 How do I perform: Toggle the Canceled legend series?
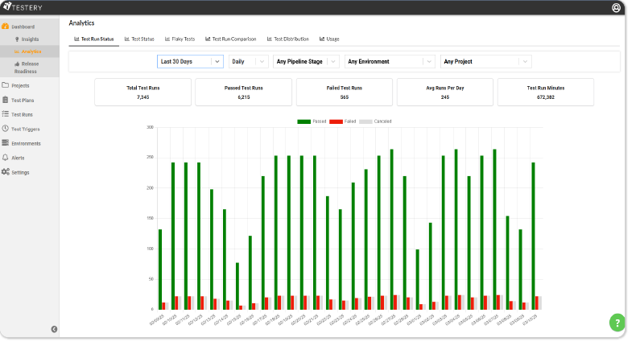(x=372, y=121)
